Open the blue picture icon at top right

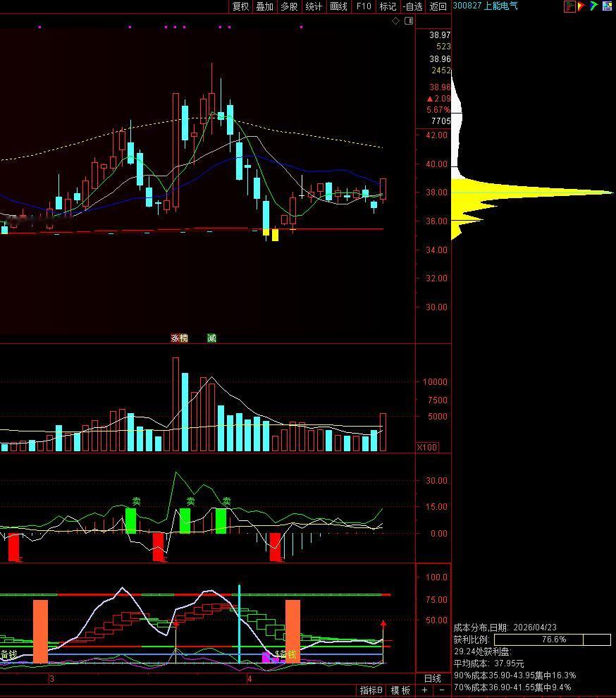pos(607,6)
